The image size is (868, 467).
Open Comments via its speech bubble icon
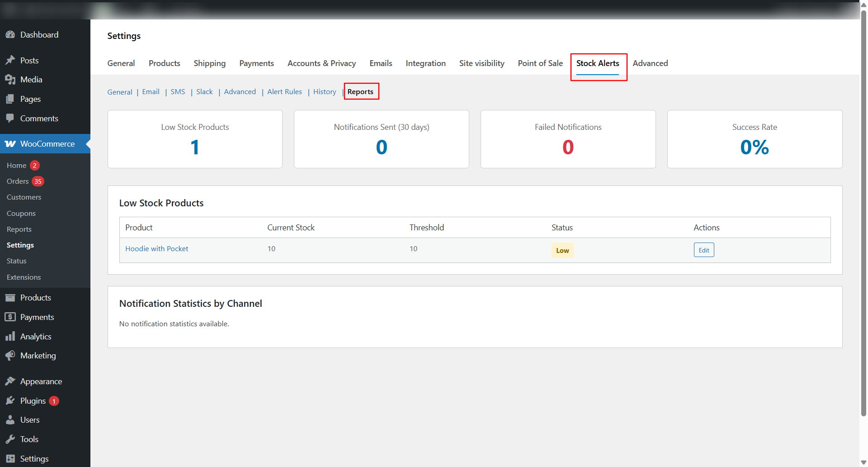pyautogui.click(x=11, y=118)
